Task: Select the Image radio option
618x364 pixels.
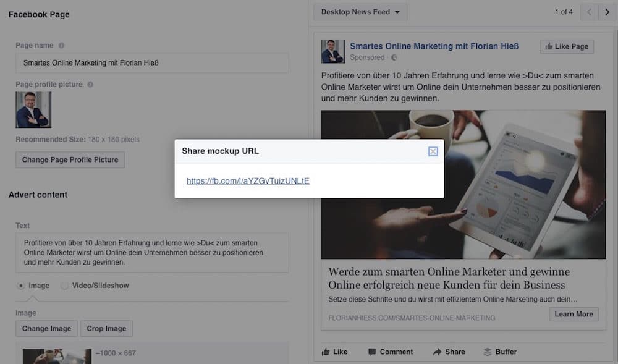Action: pos(21,286)
